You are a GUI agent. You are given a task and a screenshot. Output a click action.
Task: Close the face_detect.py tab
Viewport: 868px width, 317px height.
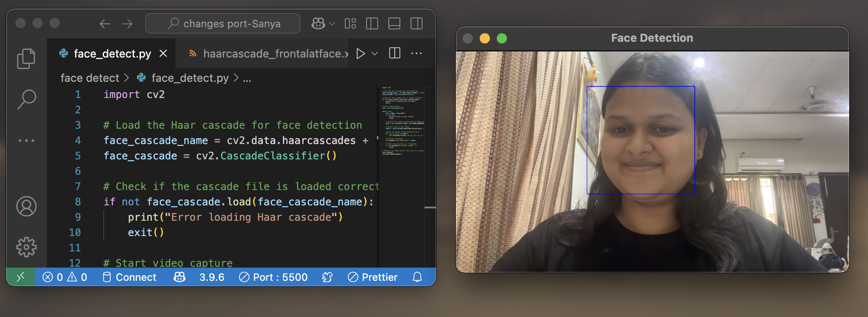163,53
